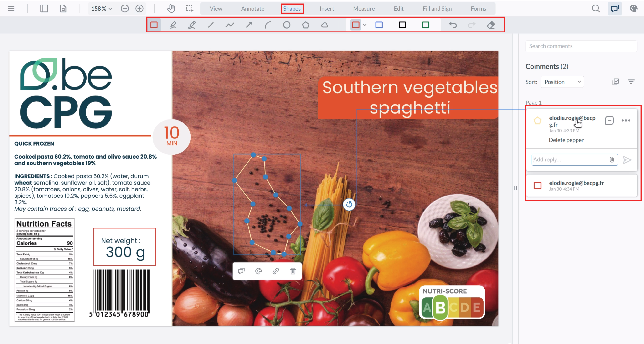Open the 158% zoom level dropdown
Screen dimensions: 644x344
click(102, 9)
